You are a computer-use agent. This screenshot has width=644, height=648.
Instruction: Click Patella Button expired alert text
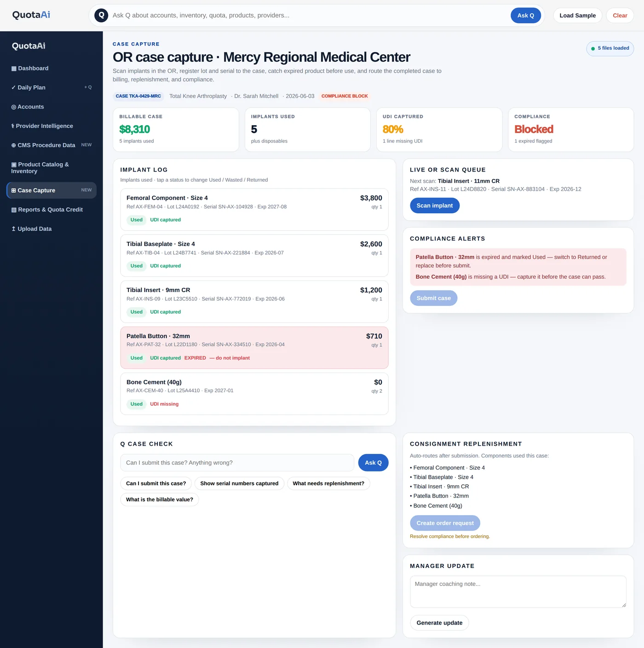click(511, 261)
